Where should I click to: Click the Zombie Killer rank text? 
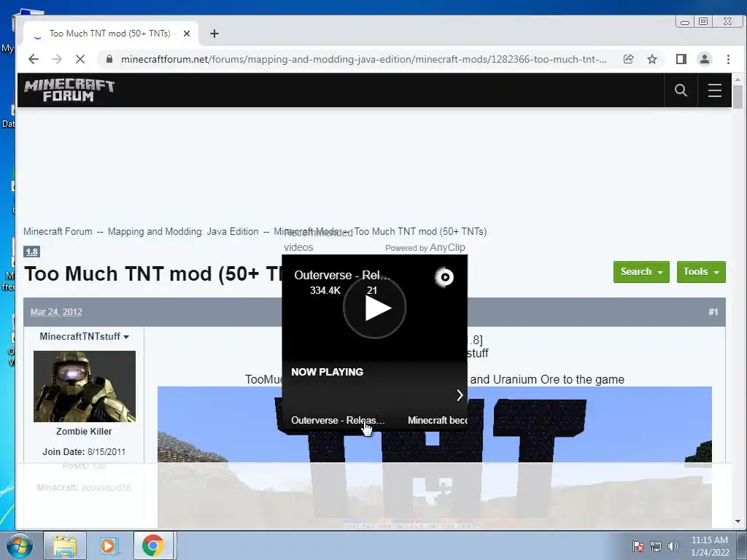85,432
